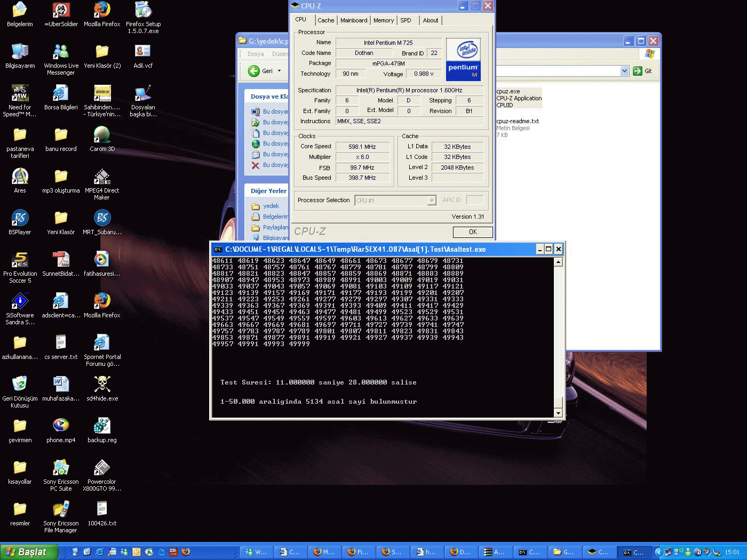Open the cs server.txt file icon
The height and width of the screenshot is (560, 747).
(61, 347)
